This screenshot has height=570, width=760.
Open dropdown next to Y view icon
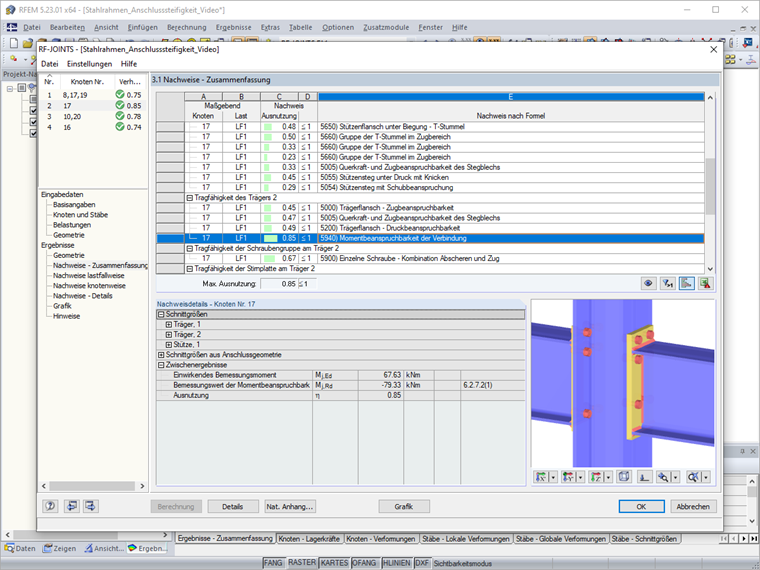coord(580,477)
